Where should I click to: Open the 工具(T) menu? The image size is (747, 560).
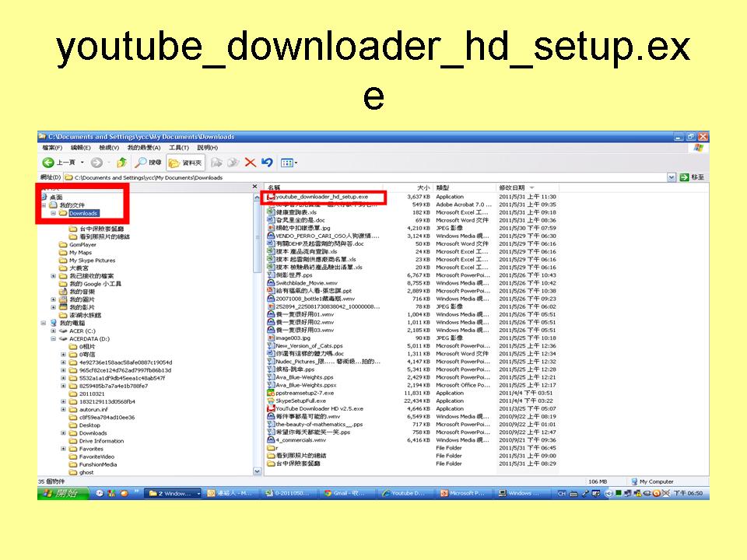pos(179,148)
